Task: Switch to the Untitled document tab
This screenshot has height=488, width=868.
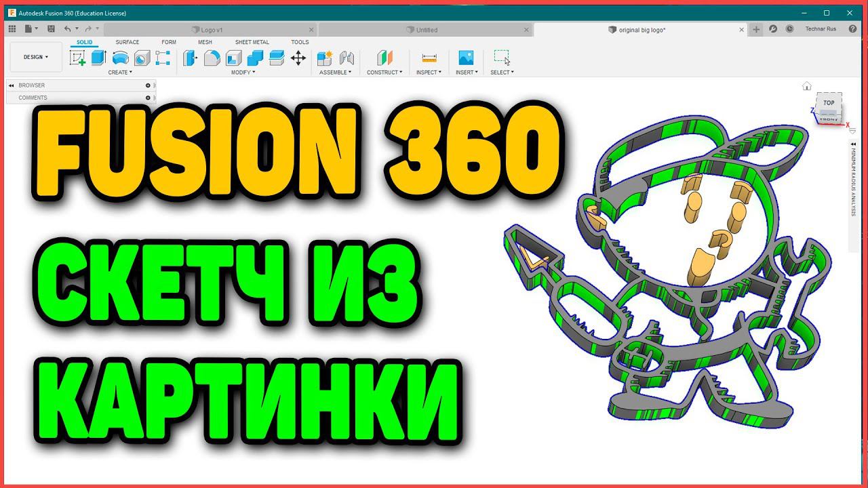Action: pyautogui.click(x=426, y=30)
